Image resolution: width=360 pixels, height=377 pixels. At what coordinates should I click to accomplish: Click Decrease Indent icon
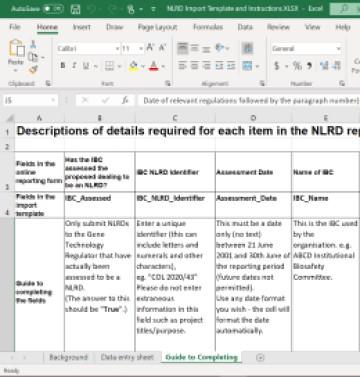(219, 66)
